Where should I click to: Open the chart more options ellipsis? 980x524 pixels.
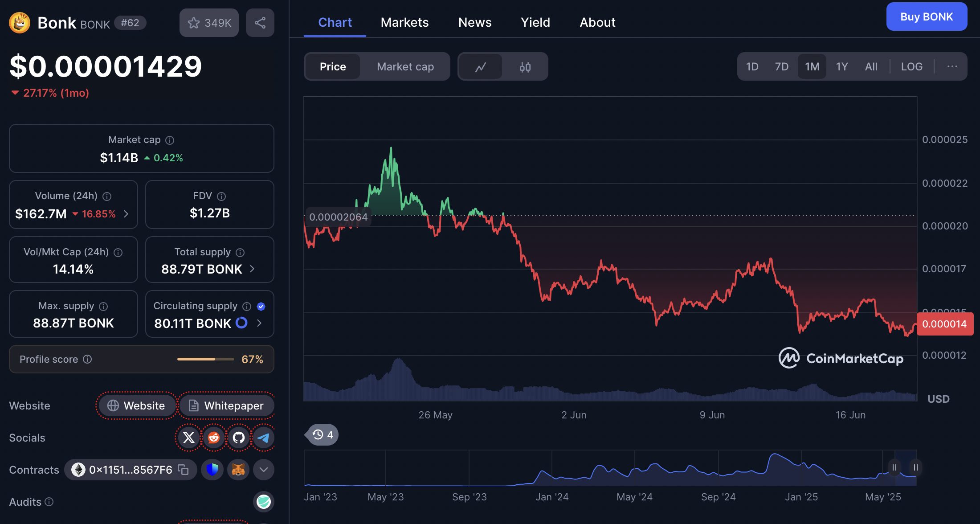[952, 67]
